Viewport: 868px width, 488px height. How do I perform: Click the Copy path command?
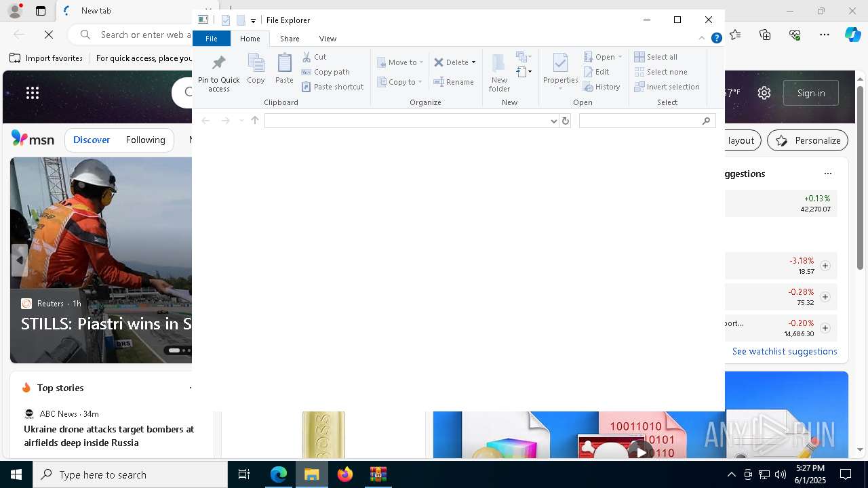pyautogui.click(x=325, y=72)
